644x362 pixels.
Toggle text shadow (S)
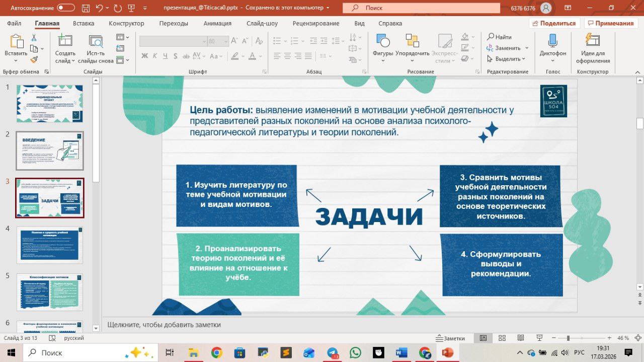click(x=177, y=56)
